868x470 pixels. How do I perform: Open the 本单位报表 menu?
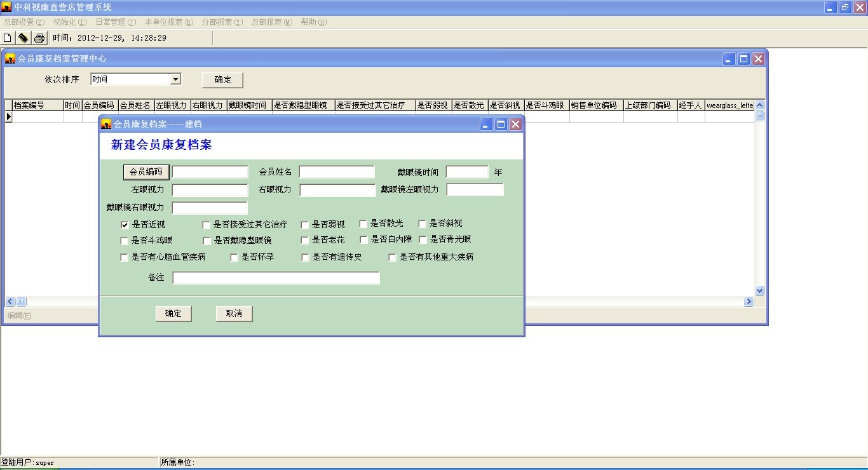168,22
